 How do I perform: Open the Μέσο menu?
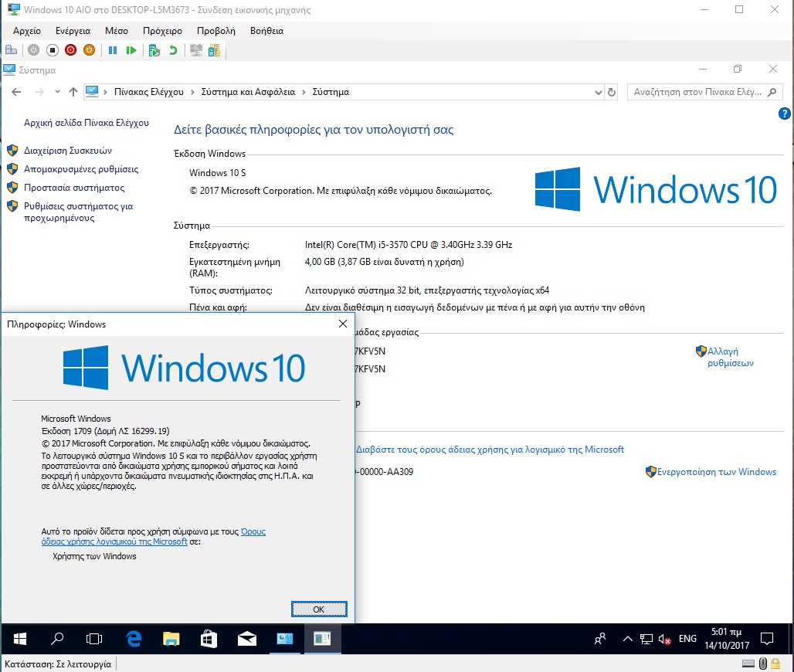(x=117, y=31)
